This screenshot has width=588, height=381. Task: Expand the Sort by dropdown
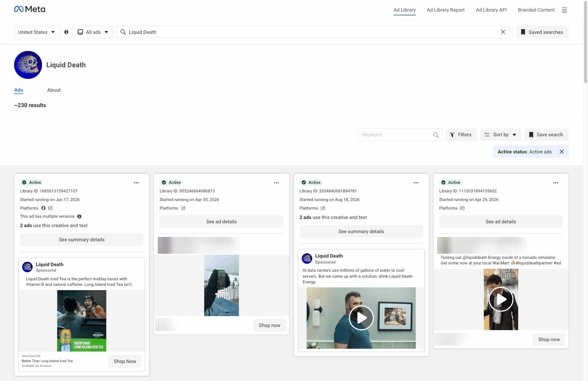tap(501, 135)
